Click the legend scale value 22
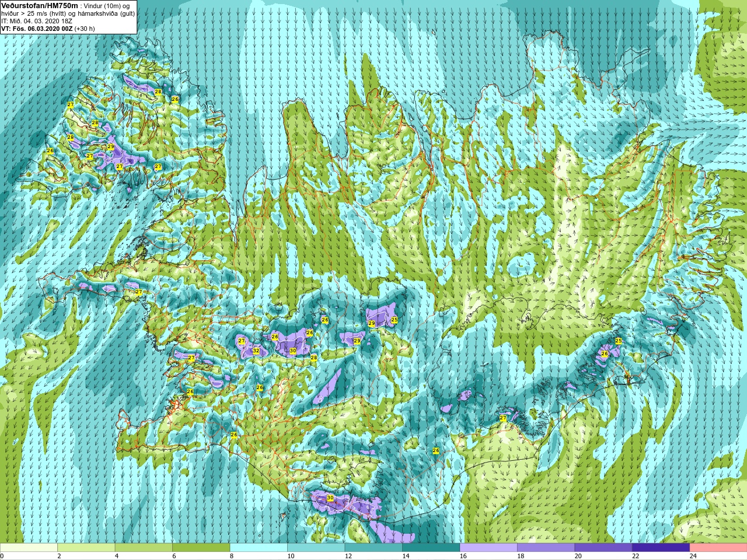 636,556
